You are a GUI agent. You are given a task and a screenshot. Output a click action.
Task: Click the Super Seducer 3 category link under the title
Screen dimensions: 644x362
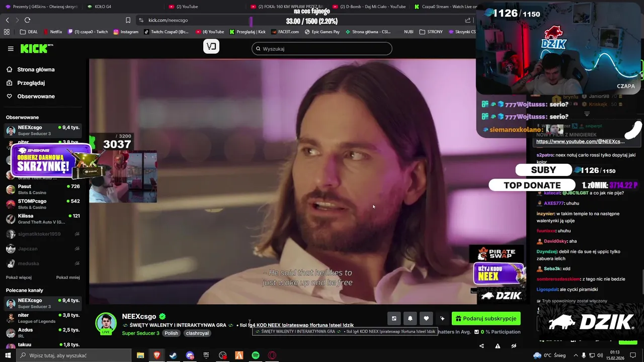click(x=140, y=333)
